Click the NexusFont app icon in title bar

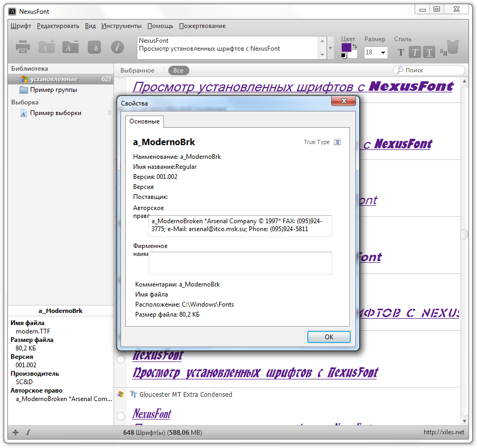12,12
